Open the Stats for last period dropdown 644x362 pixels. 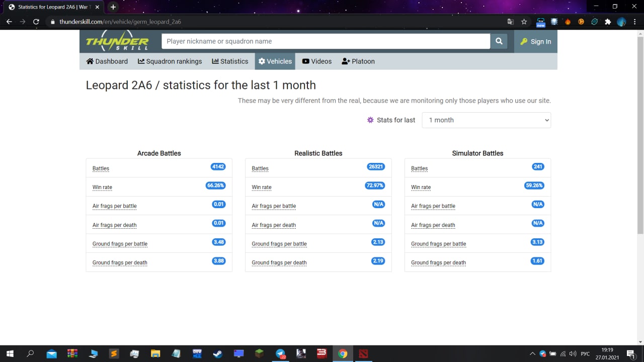pos(487,120)
